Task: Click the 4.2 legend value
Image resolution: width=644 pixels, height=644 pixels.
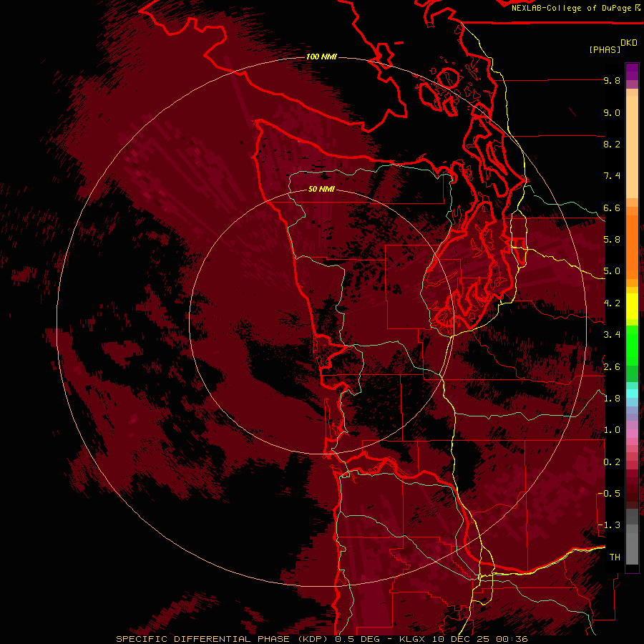Action: [612, 303]
